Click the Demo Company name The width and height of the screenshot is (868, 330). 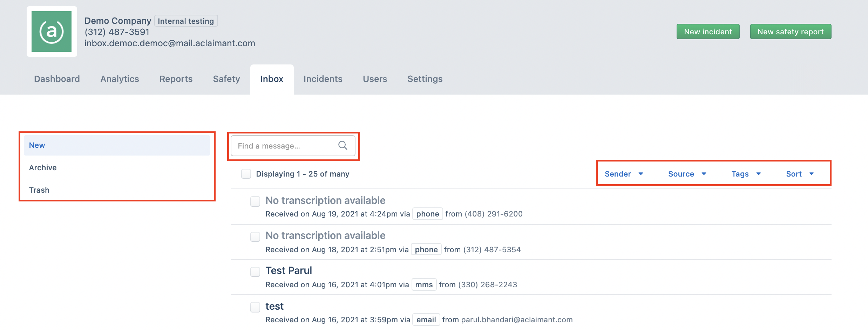(x=118, y=21)
